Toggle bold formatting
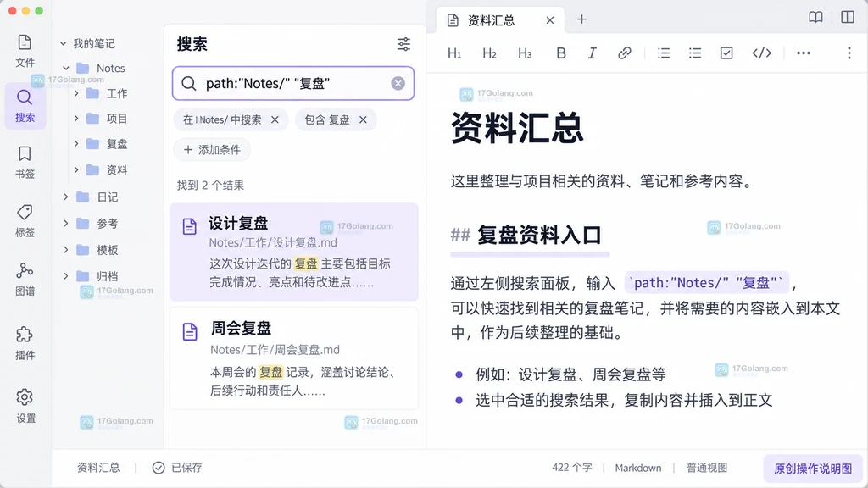Image resolution: width=868 pixels, height=488 pixels. [561, 53]
